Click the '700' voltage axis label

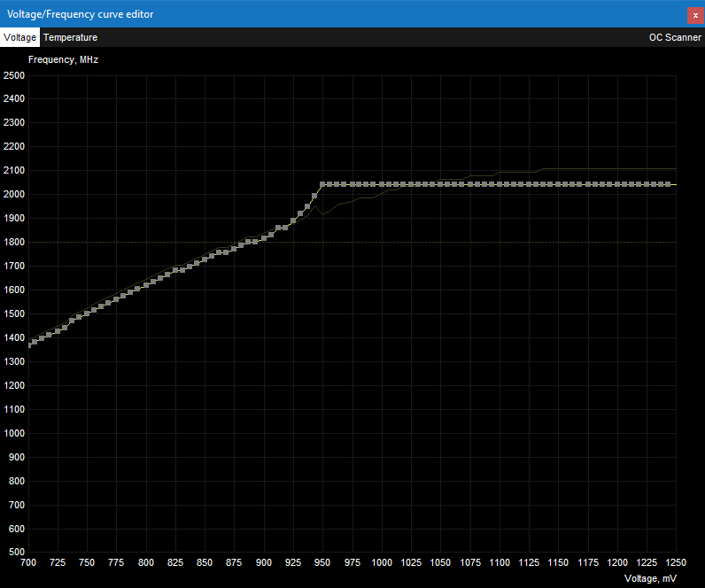[28, 562]
